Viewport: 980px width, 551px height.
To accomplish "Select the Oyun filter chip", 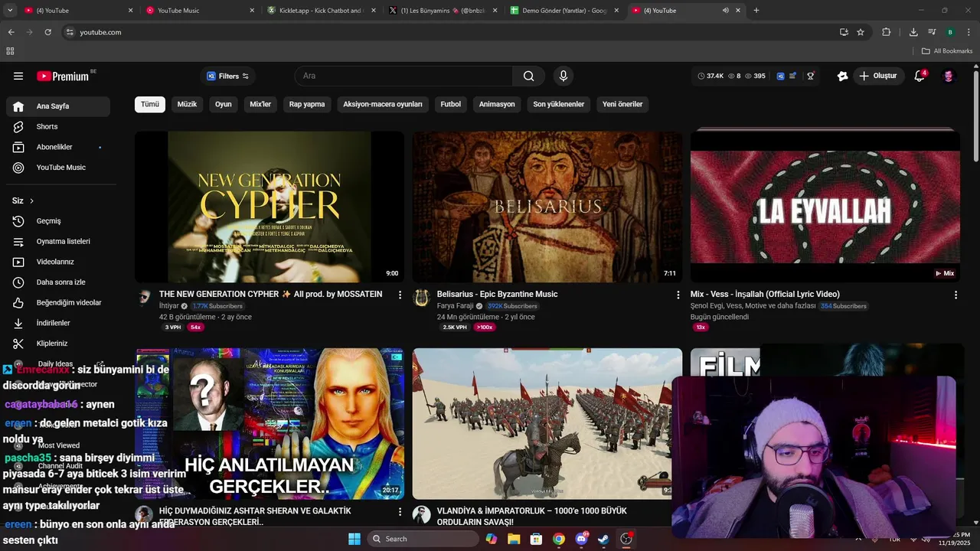I will [x=224, y=104].
